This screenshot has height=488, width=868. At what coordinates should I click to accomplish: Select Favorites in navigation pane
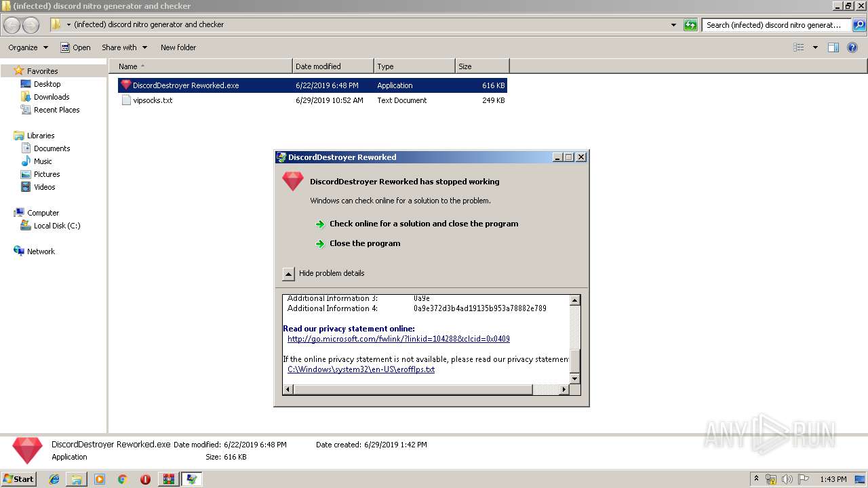point(42,71)
